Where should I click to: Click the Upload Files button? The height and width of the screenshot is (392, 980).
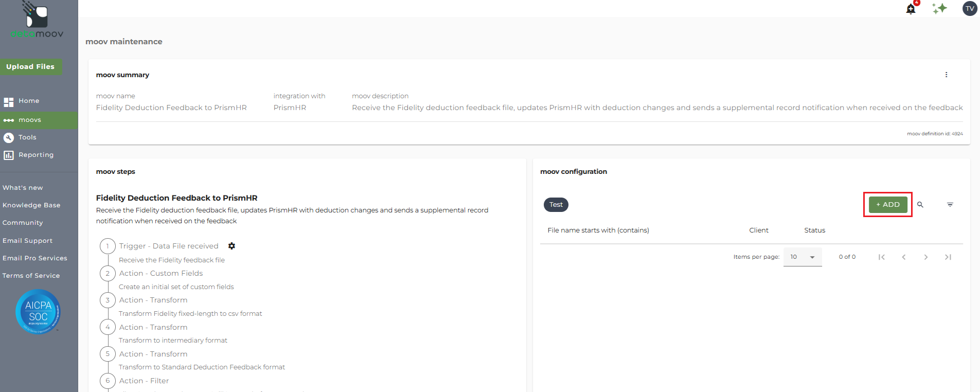coord(31,66)
